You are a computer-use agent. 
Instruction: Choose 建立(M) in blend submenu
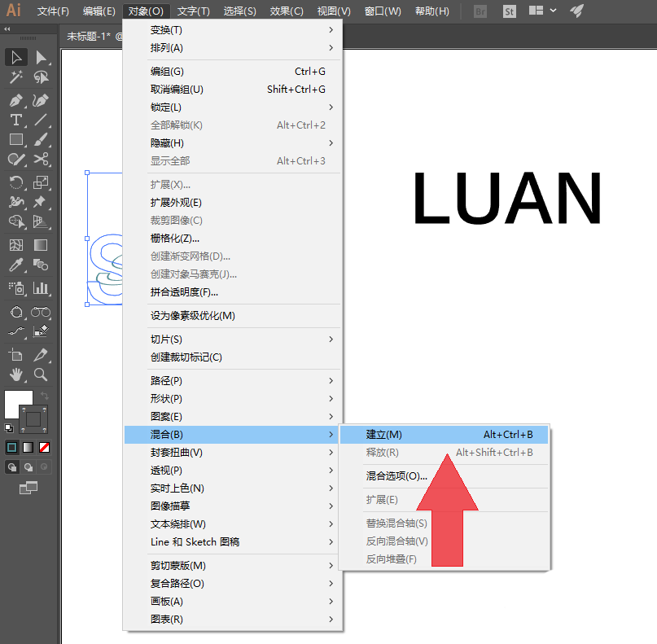tap(445, 435)
